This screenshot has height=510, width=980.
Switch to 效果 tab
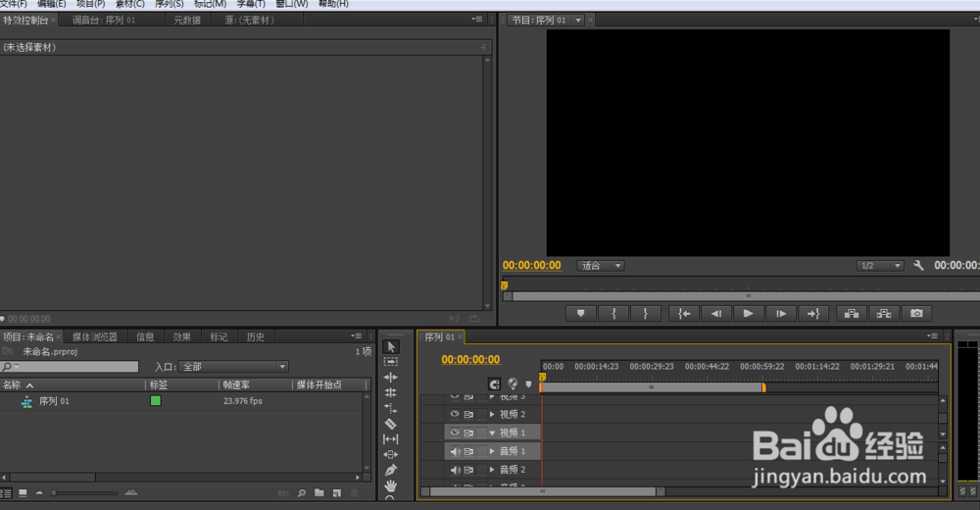182,336
